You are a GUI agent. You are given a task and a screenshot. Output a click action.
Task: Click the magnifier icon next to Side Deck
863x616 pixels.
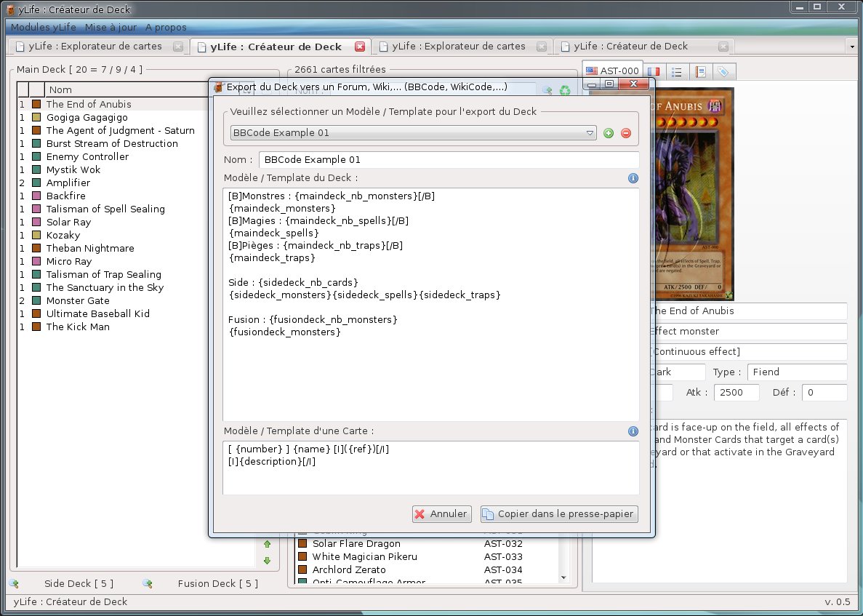[x=15, y=583]
